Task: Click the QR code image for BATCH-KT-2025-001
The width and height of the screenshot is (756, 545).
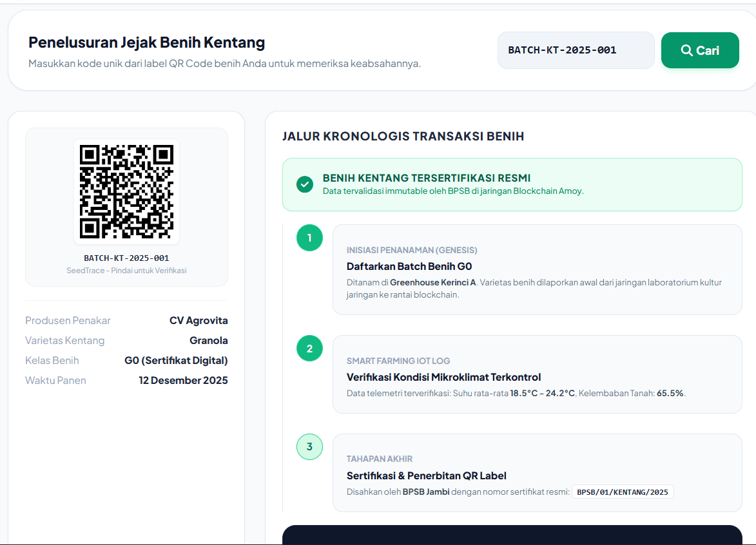Action: [x=126, y=191]
